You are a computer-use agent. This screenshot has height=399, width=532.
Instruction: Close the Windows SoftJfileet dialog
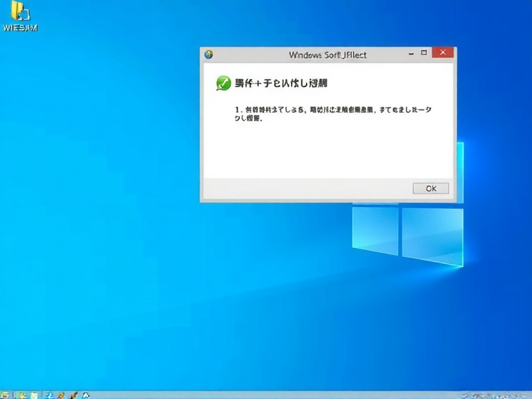click(442, 53)
